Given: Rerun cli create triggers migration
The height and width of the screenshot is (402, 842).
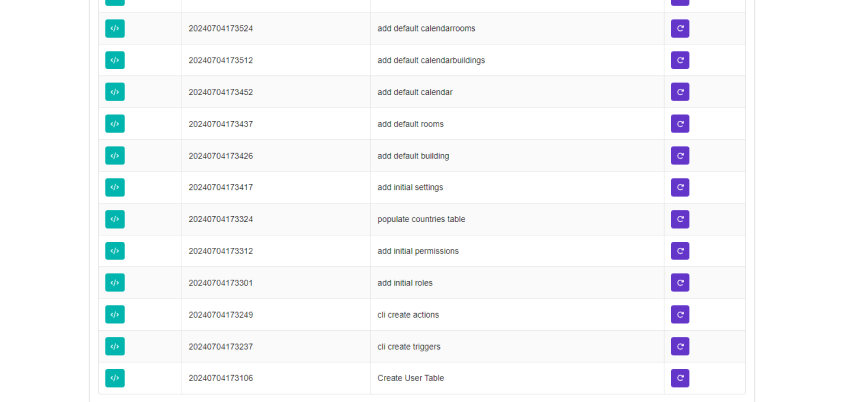Looking at the screenshot, I should pos(680,346).
